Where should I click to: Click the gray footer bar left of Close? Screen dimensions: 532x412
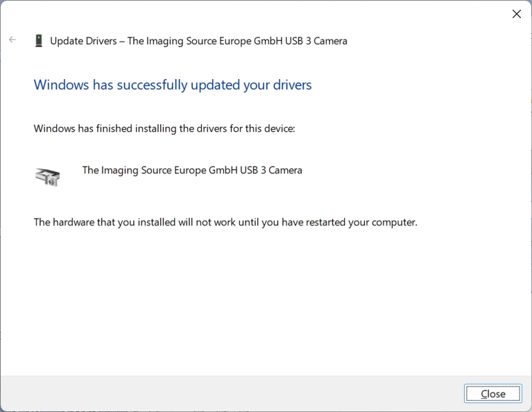229,393
